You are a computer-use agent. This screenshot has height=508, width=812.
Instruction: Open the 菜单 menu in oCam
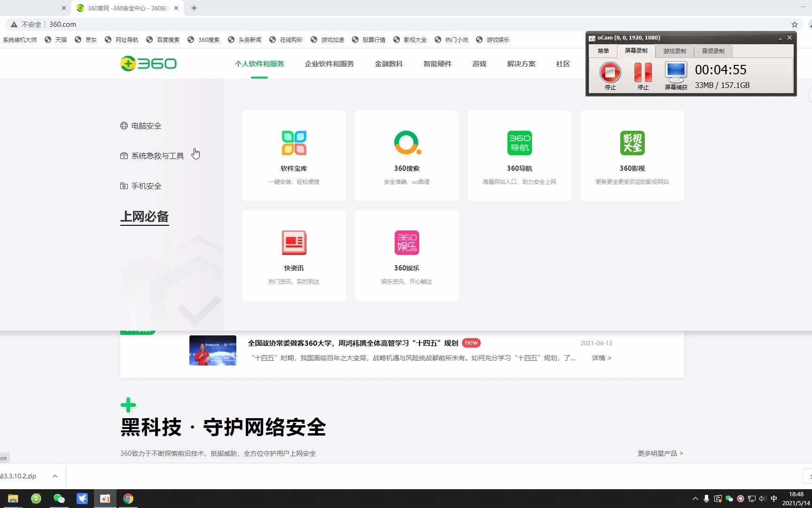(x=603, y=51)
